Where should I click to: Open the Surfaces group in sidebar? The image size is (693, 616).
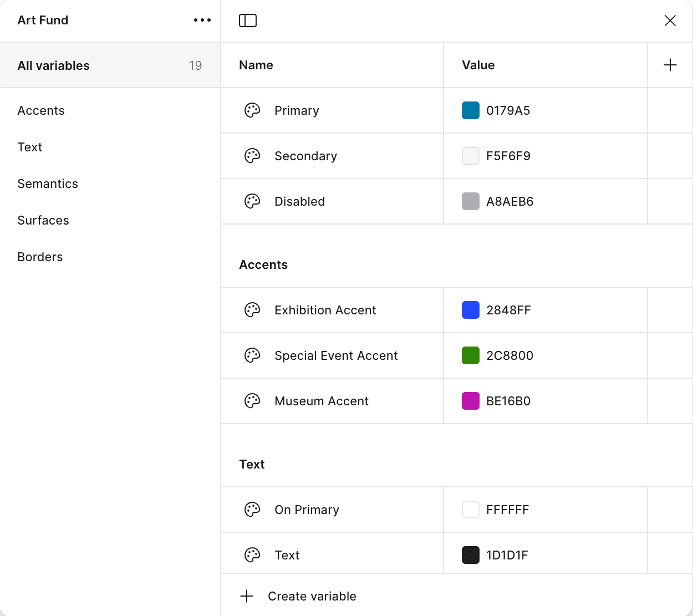pos(43,220)
